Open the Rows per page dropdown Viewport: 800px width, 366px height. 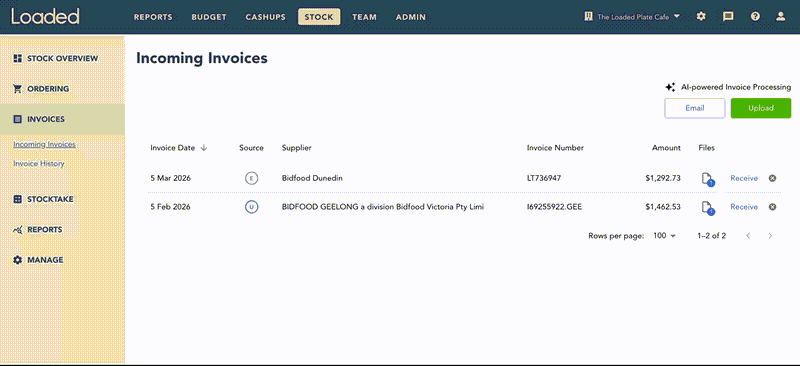664,236
